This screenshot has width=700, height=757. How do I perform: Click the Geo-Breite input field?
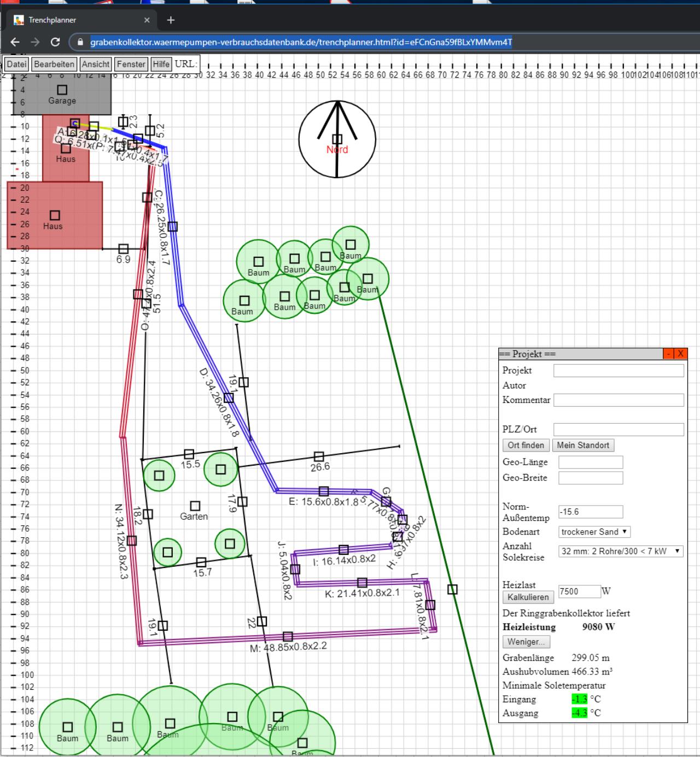(x=591, y=478)
